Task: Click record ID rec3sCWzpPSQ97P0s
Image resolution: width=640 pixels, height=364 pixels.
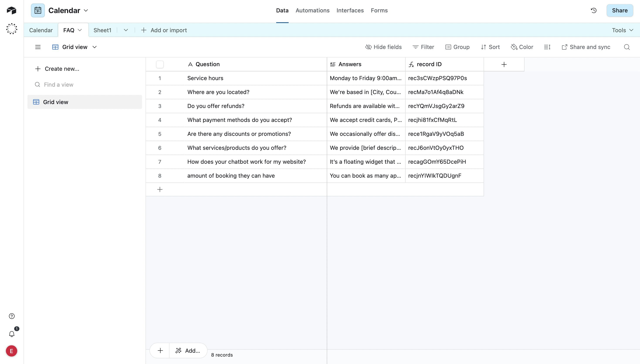Action: click(x=444, y=78)
